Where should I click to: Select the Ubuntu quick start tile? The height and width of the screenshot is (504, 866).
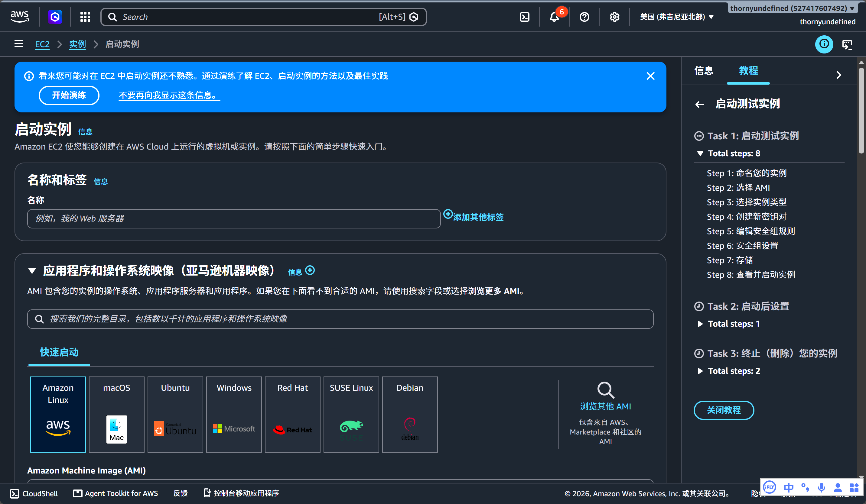pyautogui.click(x=175, y=414)
